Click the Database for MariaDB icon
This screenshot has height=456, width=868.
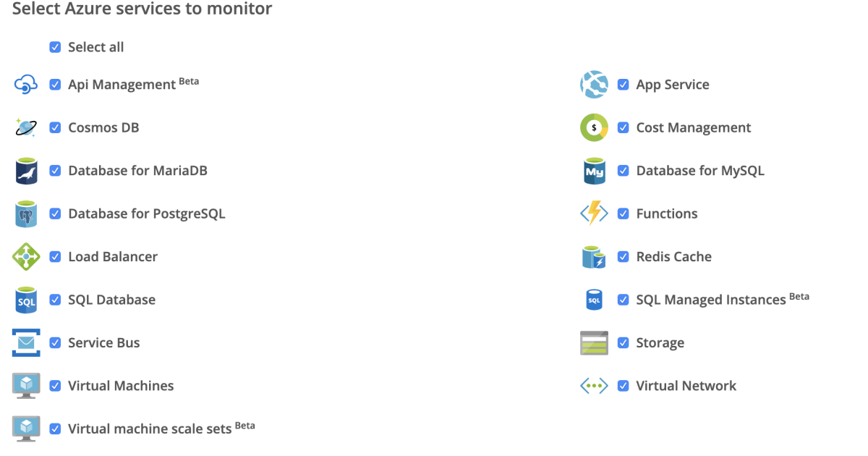coord(26,171)
